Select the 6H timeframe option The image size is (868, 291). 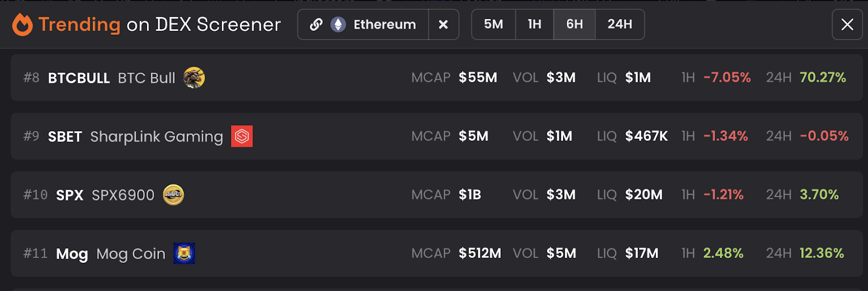(x=575, y=24)
